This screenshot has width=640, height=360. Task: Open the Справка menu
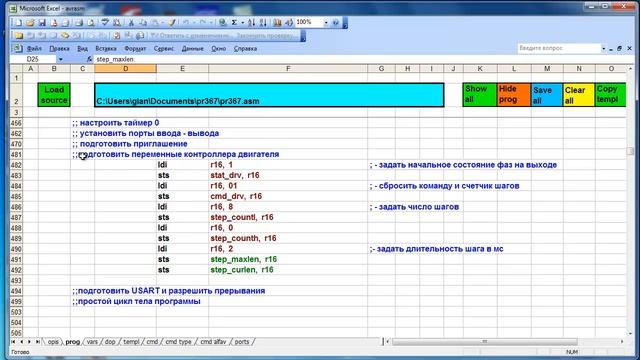tap(245, 49)
